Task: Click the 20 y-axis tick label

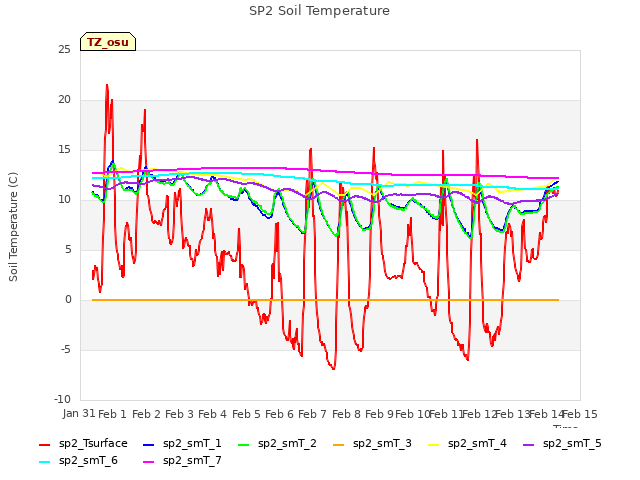Action: pos(64,100)
